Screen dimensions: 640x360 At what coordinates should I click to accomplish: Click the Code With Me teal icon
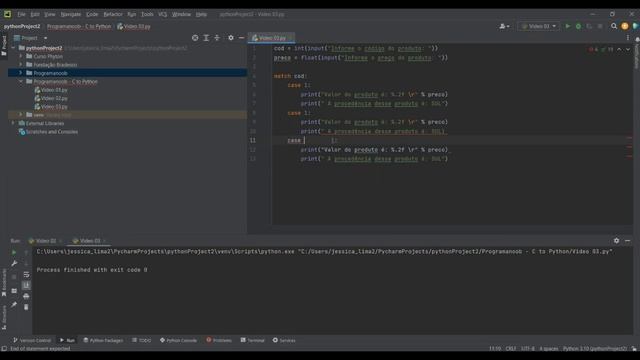(x=636, y=26)
